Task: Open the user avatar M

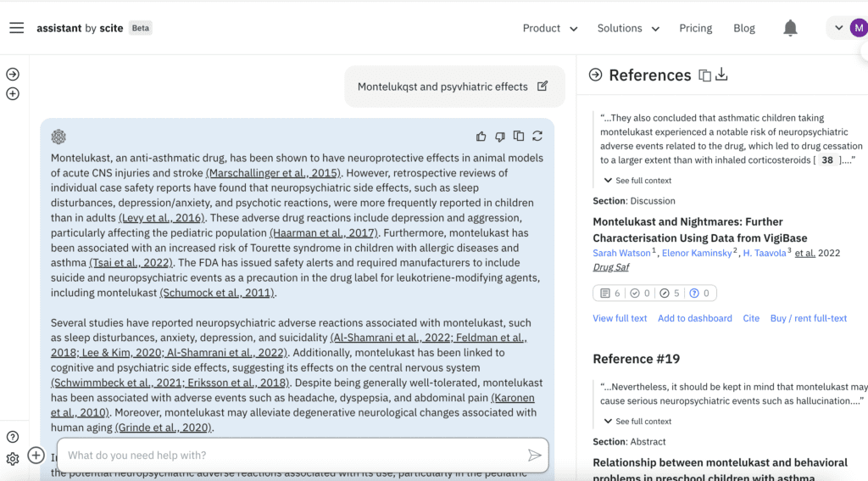Action: 859,28
